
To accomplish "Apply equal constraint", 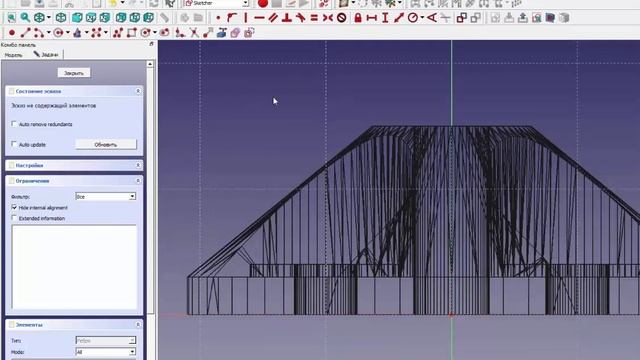I will pyautogui.click(x=314, y=18).
